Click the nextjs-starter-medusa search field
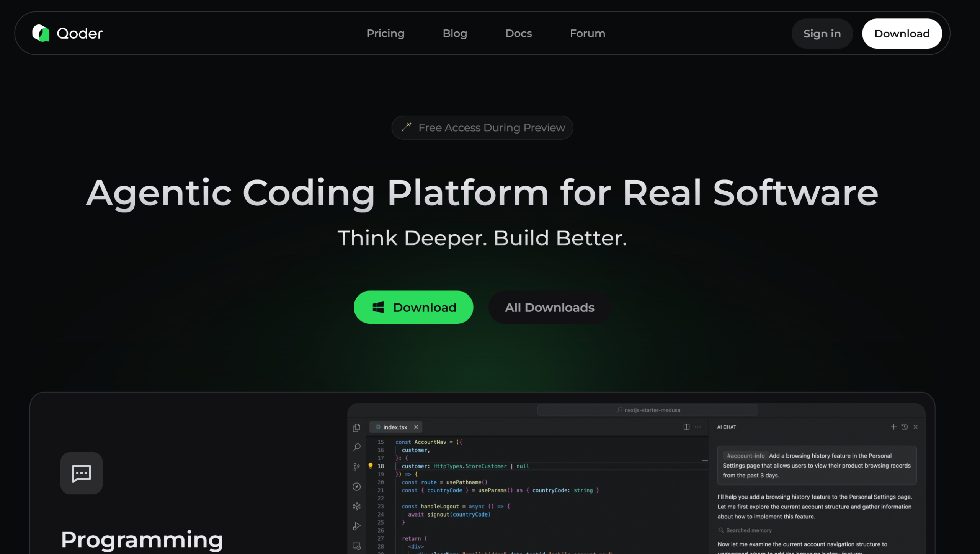Screen dimensions: 980x554 click(x=648, y=410)
